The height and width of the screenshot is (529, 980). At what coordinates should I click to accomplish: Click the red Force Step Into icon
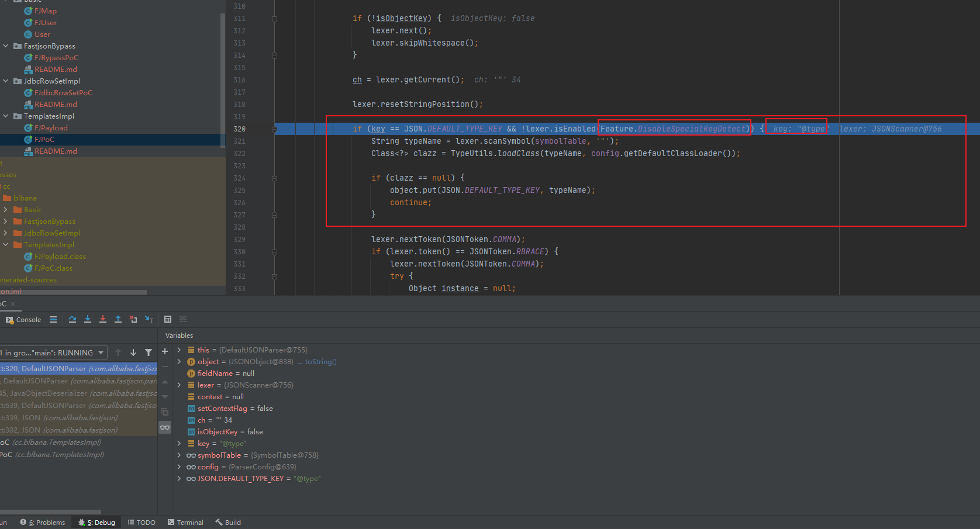(103, 319)
